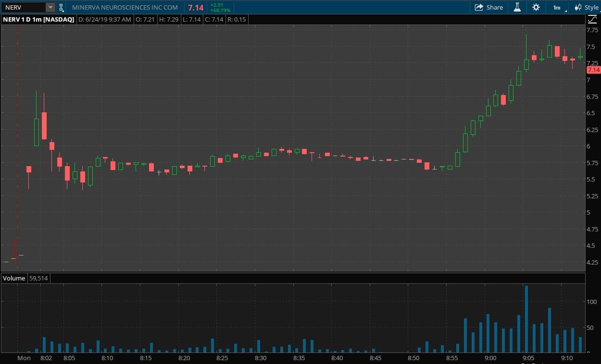Click the R: 0.15 range value
The width and height of the screenshot is (601, 364).
coord(237,19)
